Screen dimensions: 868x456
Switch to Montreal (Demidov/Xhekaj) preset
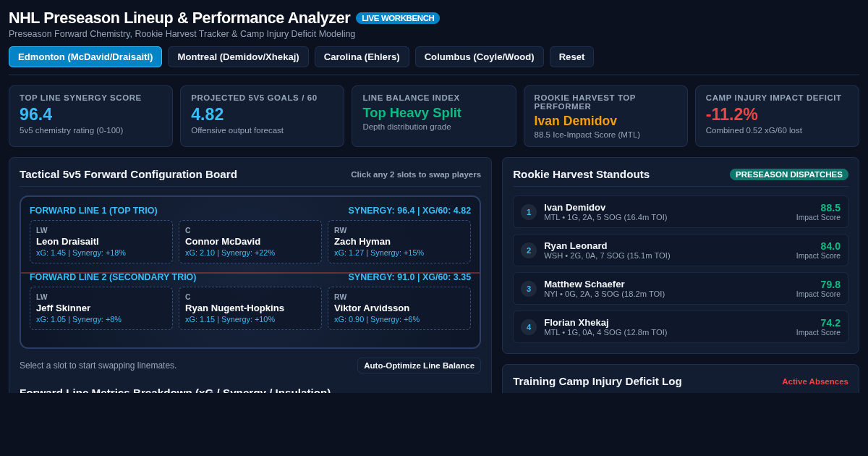238,56
